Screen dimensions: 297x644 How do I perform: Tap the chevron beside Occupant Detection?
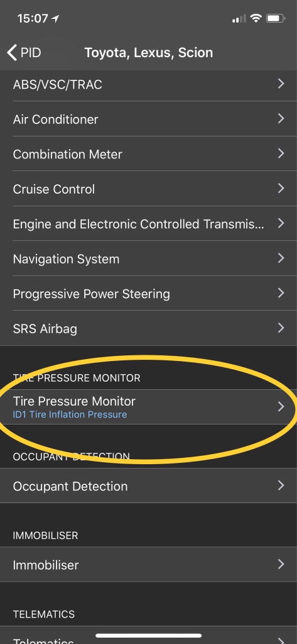tap(281, 486)
